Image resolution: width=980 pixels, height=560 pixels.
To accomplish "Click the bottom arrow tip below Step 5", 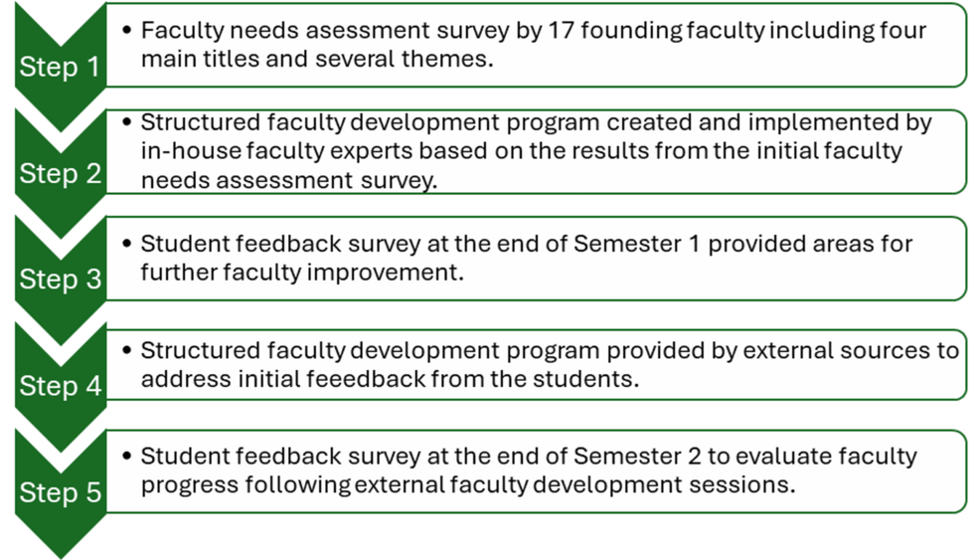I will coord(60,550).
